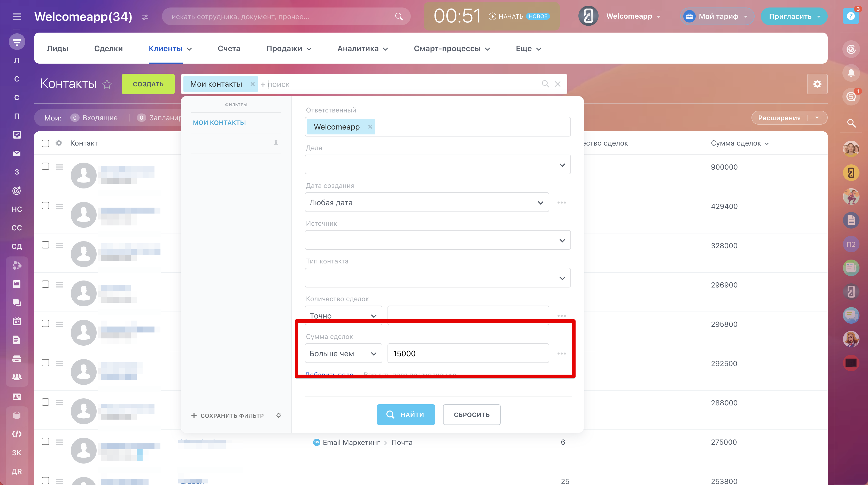
Task: Toggle the select-all contacts checkbox
Action: tap(45, 143)
